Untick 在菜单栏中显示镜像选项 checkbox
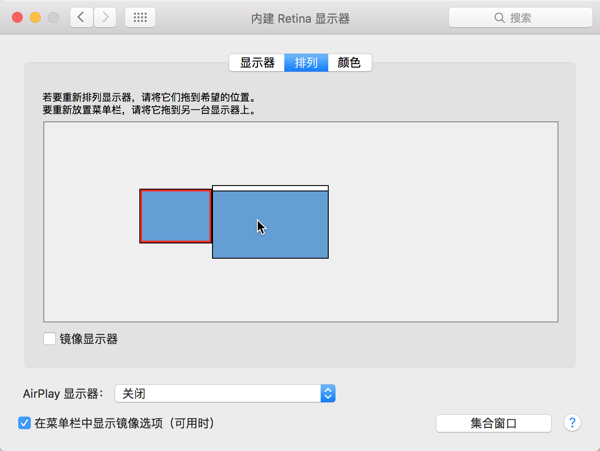This screenshot has width=600, height=451. 25,423
